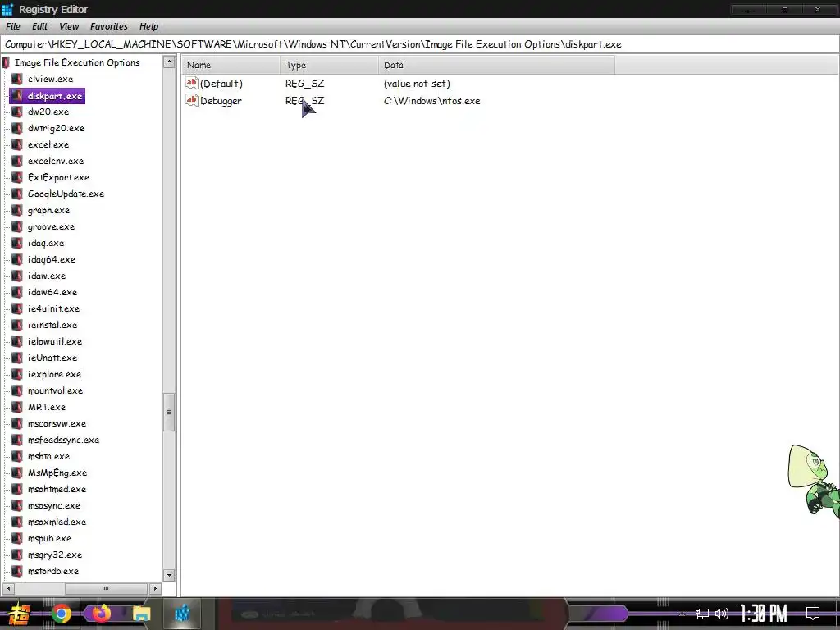This screenshot has width=840, height=630.
Task: Click the mshta.exe key folder icon
Action: click(17, 456)
